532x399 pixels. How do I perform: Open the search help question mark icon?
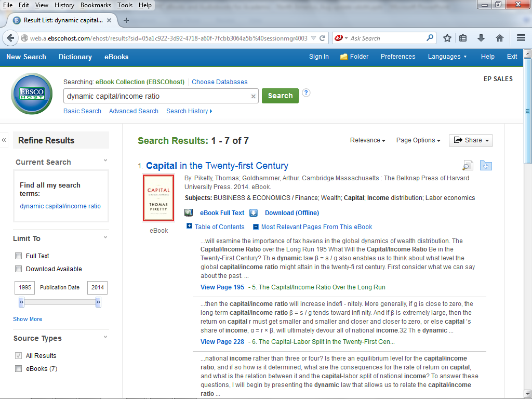(x=306, y=92)
